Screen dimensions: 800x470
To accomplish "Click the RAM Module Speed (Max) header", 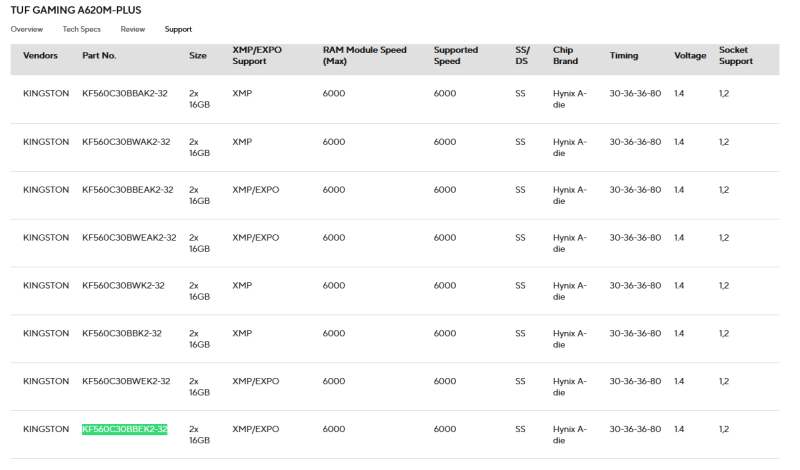I will click(x=364, y=56).
